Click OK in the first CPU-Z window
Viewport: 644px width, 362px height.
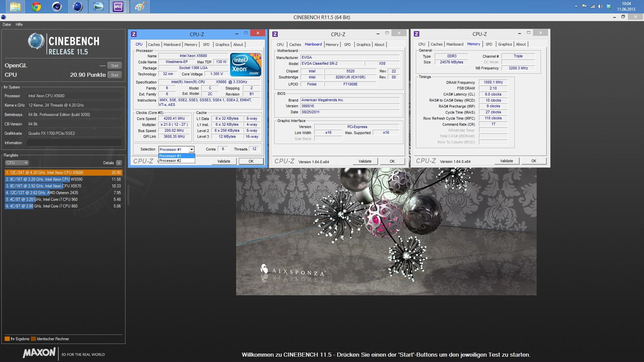pyautogui.click(x=251, y=161)
